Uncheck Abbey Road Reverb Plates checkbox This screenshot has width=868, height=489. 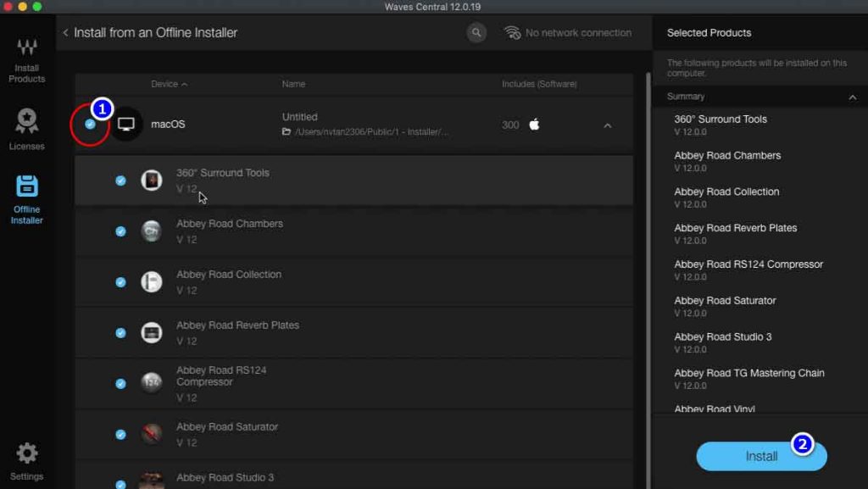[x=120, y=332]
